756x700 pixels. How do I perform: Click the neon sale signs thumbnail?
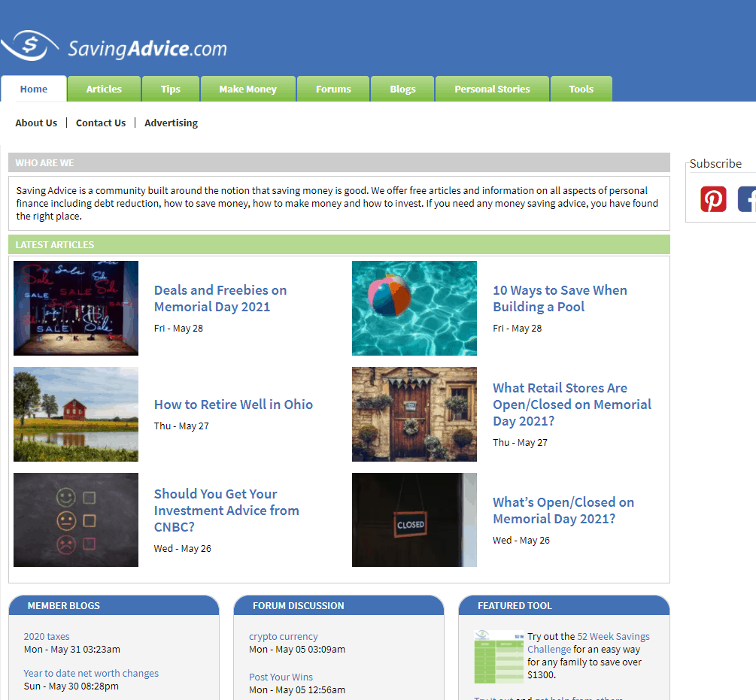click(x=76, y=308)
